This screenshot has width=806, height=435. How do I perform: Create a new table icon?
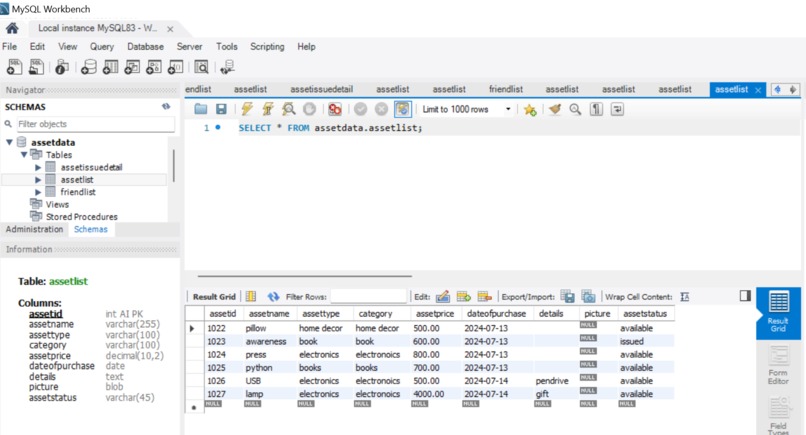[x=110, y=67]
